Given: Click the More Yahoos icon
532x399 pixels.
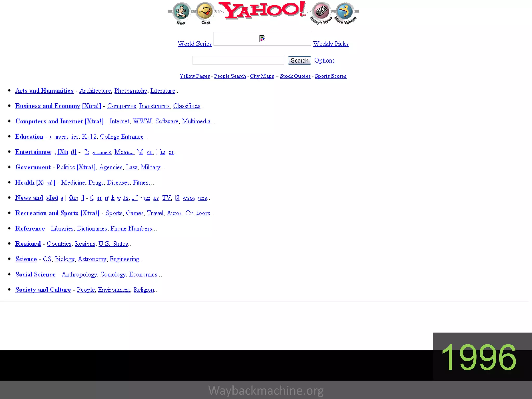Looking at the screenshot, I should [345, 14].
